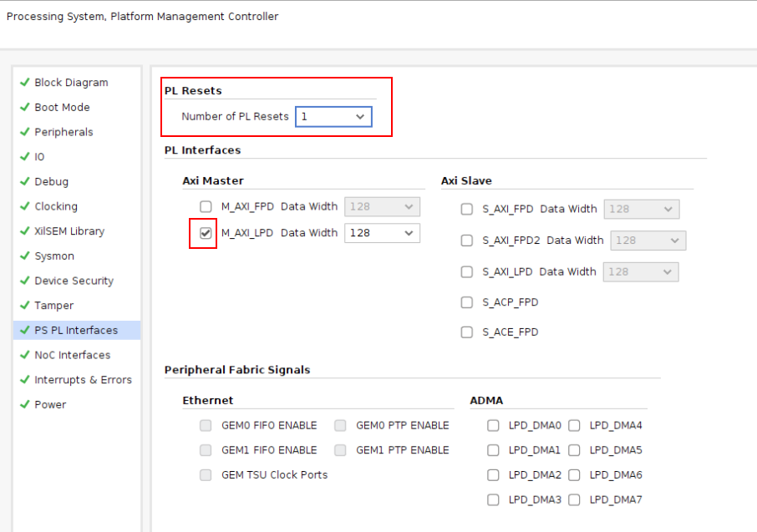Open the XilSEM Library configuration page

click(71, 231)
